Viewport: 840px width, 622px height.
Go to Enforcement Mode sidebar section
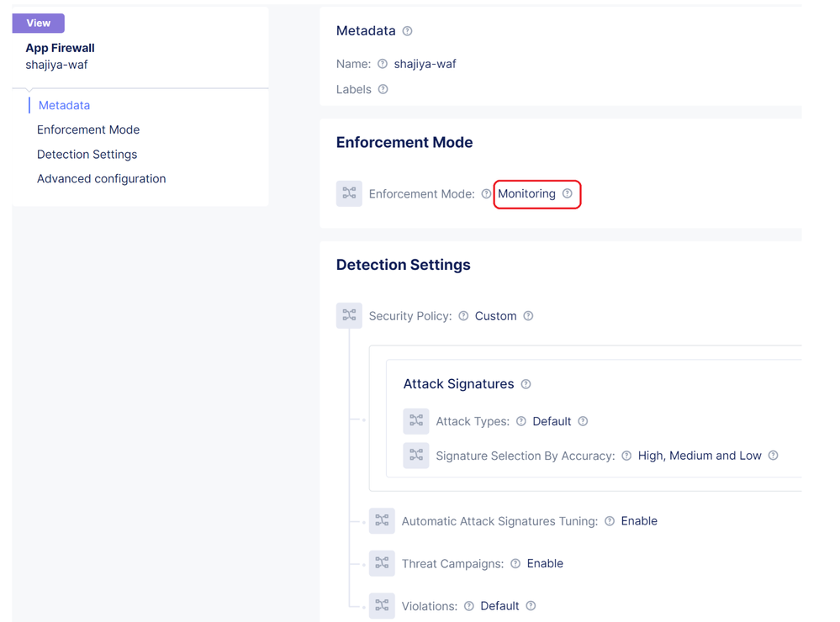pyautogui.click(x=87, y=129)
